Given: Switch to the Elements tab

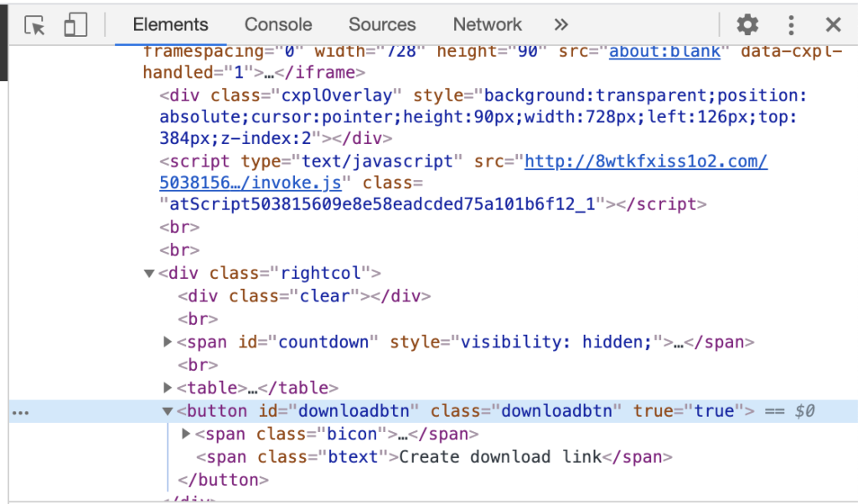Looking at the screenshot, I should pyautogui.click(x=170, y=24).
